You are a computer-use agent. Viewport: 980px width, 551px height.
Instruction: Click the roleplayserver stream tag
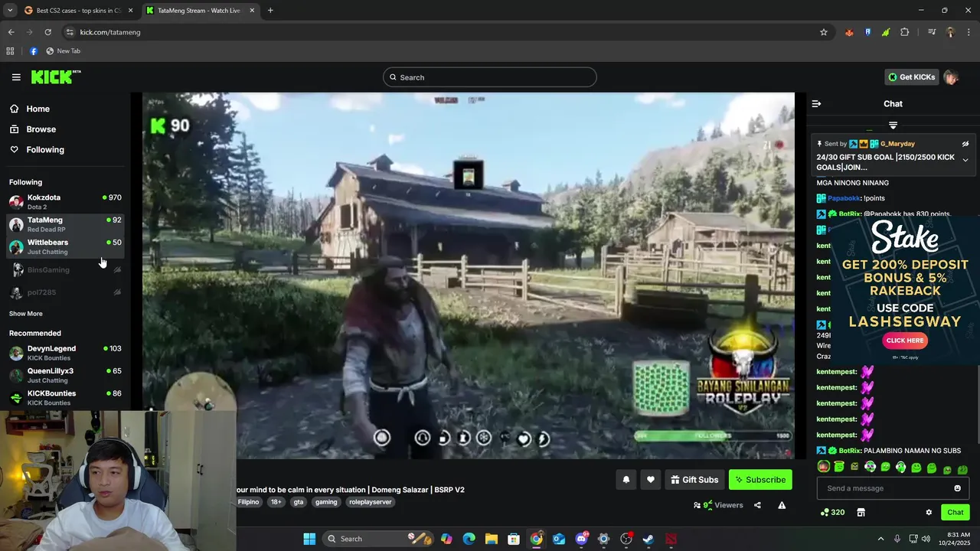click(371, 502)
